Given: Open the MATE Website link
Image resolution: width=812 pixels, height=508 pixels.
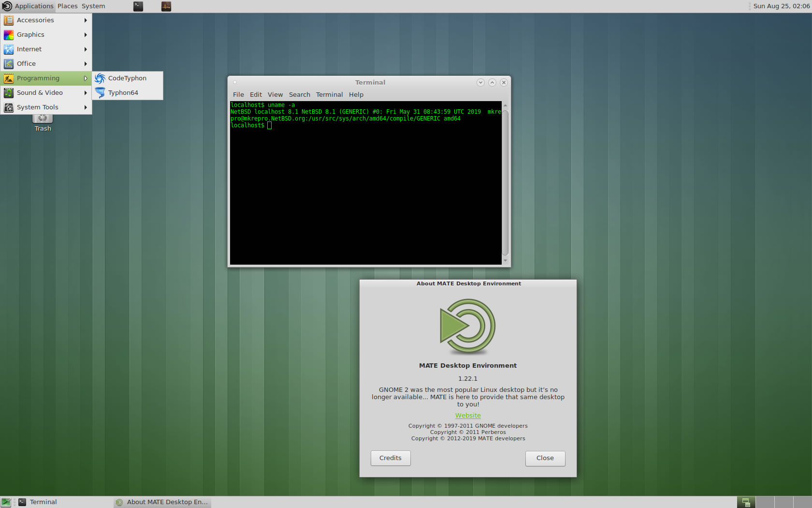Looking at the screenshot, I should (x=468, y=416).
